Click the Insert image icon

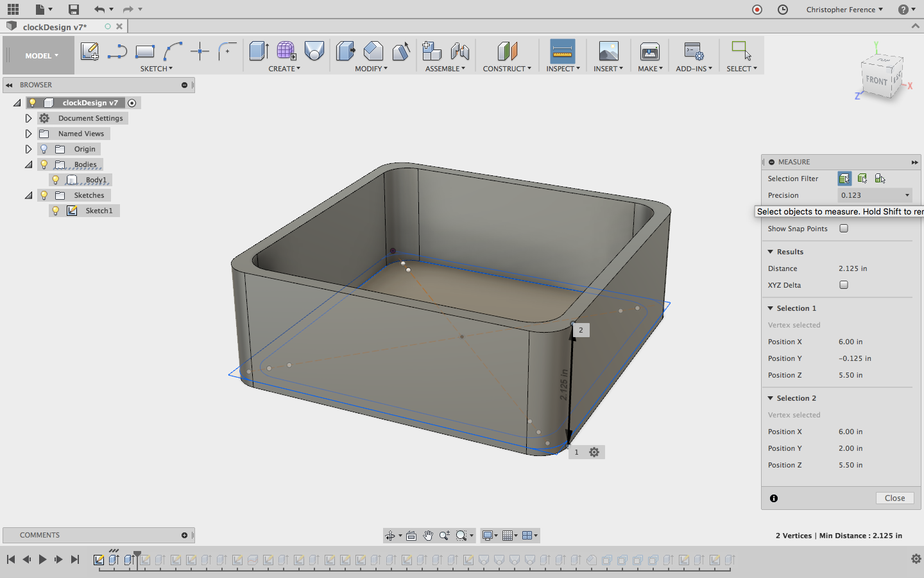tap(608, 51)
